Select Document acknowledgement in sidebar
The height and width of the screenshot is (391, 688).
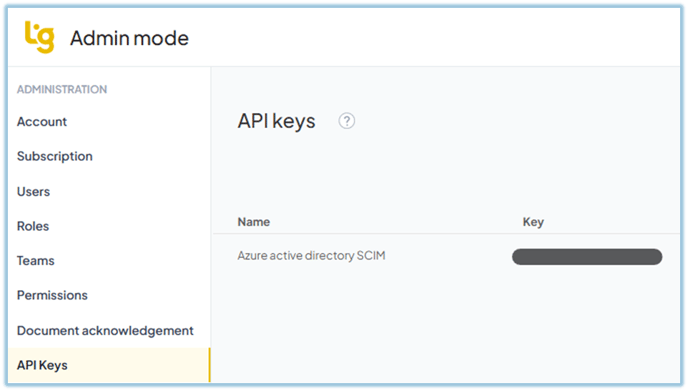tap(105, 330)
